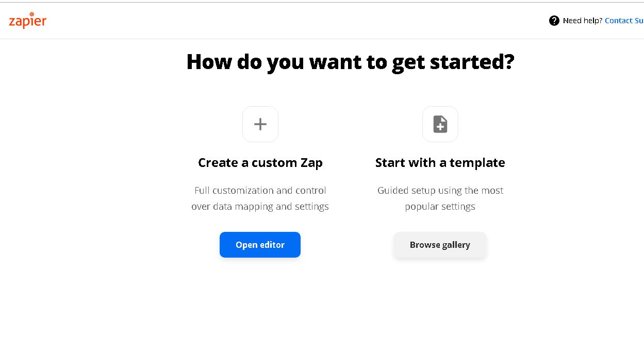The height and width of the screenshot is (338, 644).
Task: Click the "Guided setup using the most" line
Action: (x=440, y=191)
